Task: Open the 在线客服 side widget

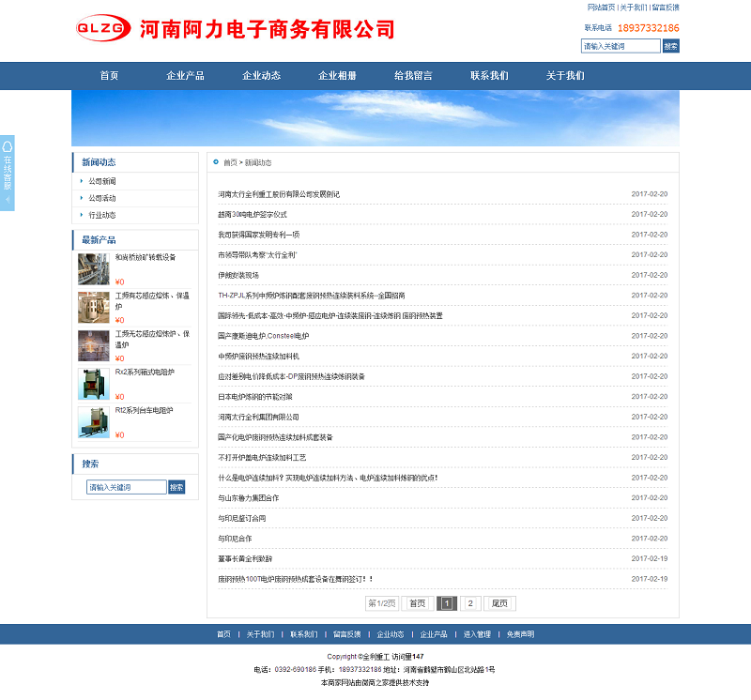Action: [x=8, y=174]
